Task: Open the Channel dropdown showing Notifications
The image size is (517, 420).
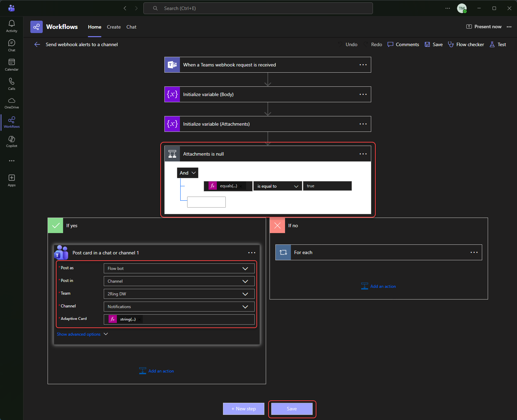Action: click(x=179, y=307)
